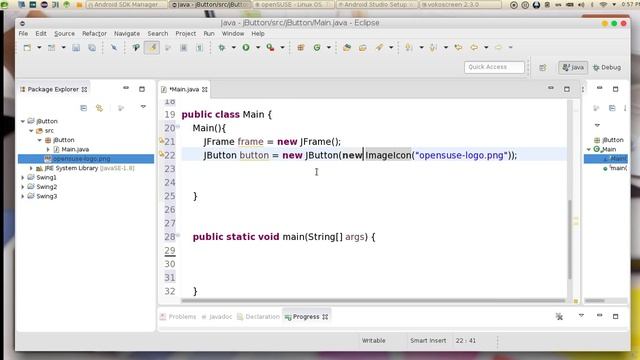Open the Debug launch dropdown arrow
This screenshot has width=640, height=360.
[x=233, y=48]
